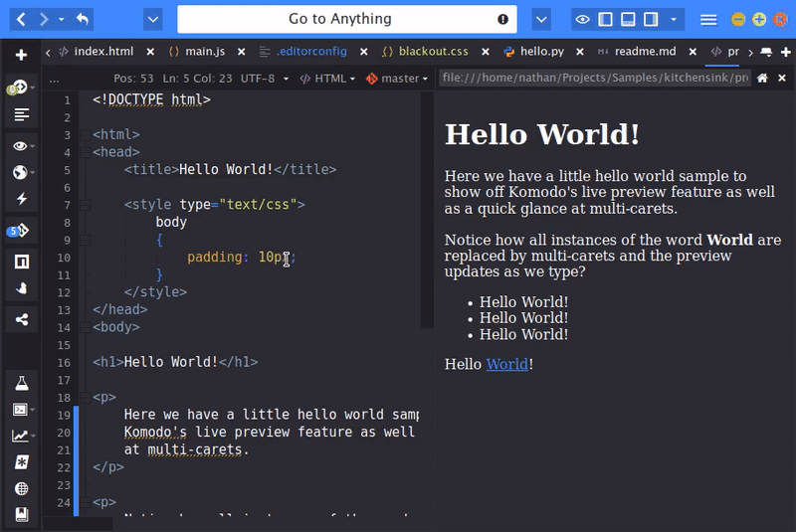Click the sidebar columns layout icon
Image resolution: width=796 pixels, height=532 pixels.
pyautogui.click(x=21, y=262)
